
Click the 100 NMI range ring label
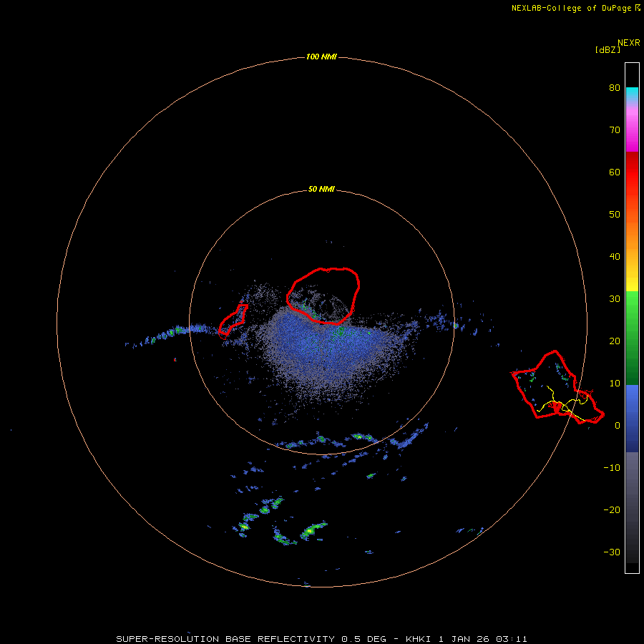[321, 57]
